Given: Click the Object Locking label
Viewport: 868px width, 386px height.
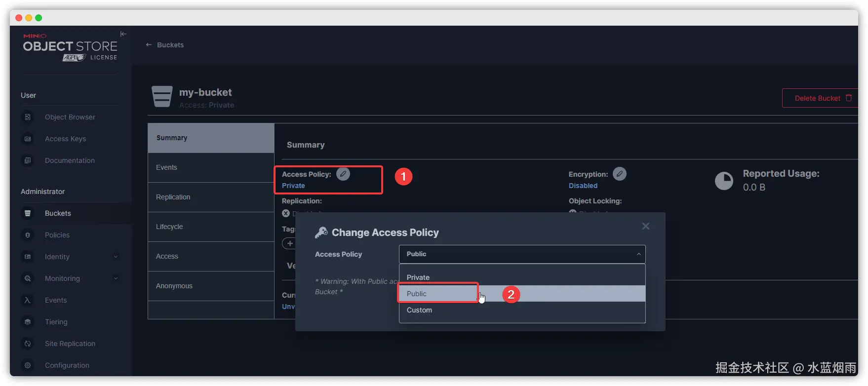Looking at the screenshot, I should 595,201.
